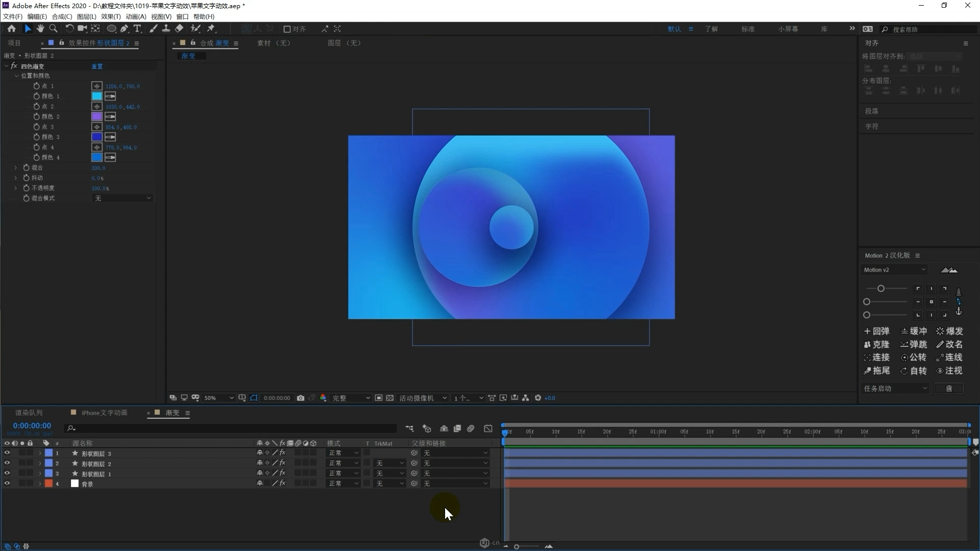980x551 pixels.
Task: Click the snapshot camera icon in viewer
Action: click(301, 398)
